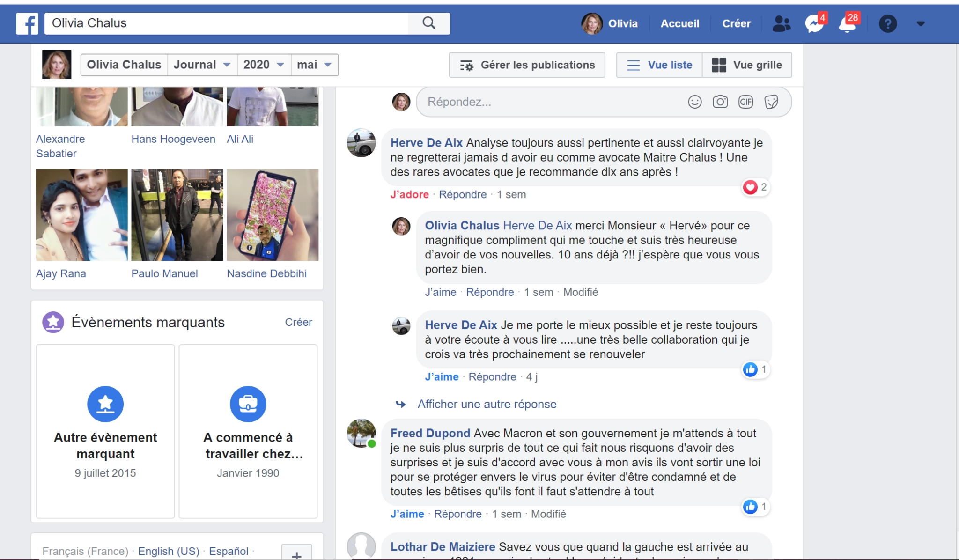Open the friend requests icon

pos(781,23)
